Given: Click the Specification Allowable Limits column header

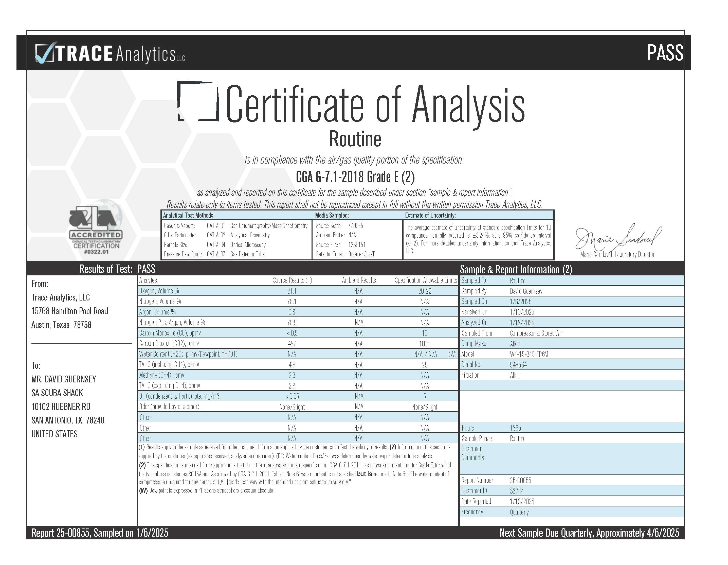Looking at the screenshot, I should tap(426, 280).
